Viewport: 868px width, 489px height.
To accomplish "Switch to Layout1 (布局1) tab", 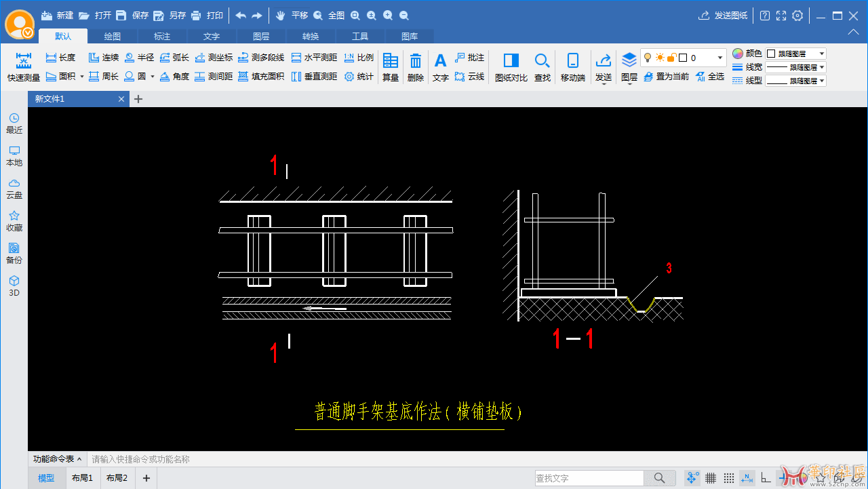I will pyautogui.click(x=82, y=478).
